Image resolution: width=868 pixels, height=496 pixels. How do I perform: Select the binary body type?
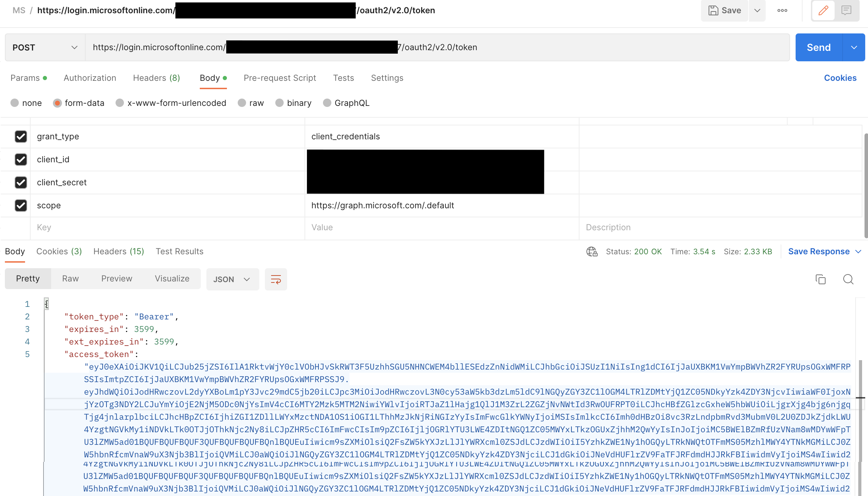pos(279,103)
